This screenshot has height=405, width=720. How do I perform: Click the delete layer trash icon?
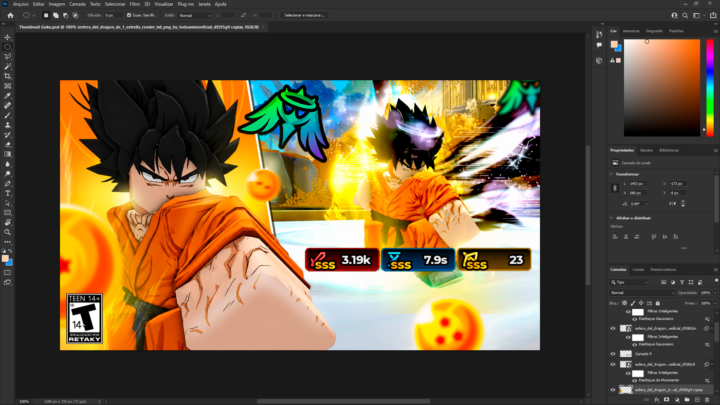pos(707,400)
